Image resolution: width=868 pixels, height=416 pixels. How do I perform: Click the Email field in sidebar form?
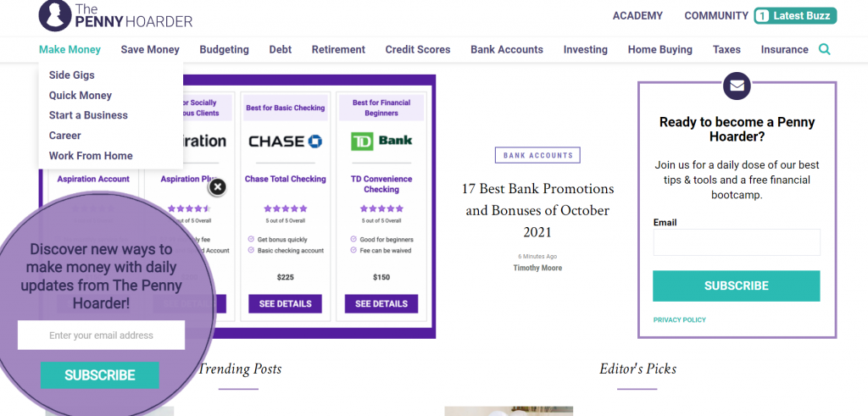(x=737, y=242)
